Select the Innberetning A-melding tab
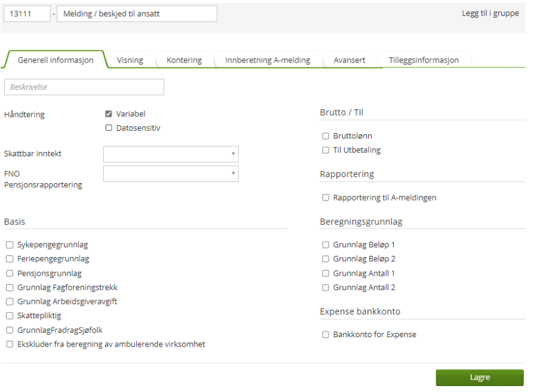This screenshot has height=392, width=534. point(268,60)
